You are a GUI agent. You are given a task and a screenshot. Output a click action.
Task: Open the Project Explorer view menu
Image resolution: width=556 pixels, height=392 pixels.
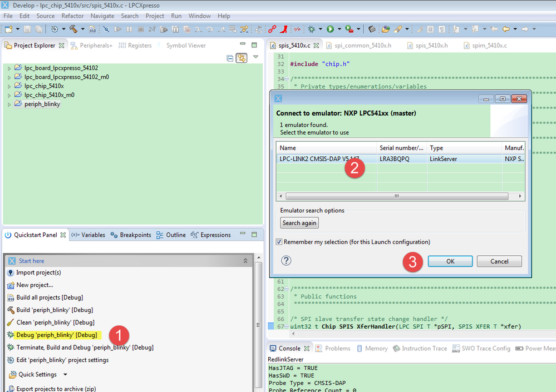[x=255, y=57]
